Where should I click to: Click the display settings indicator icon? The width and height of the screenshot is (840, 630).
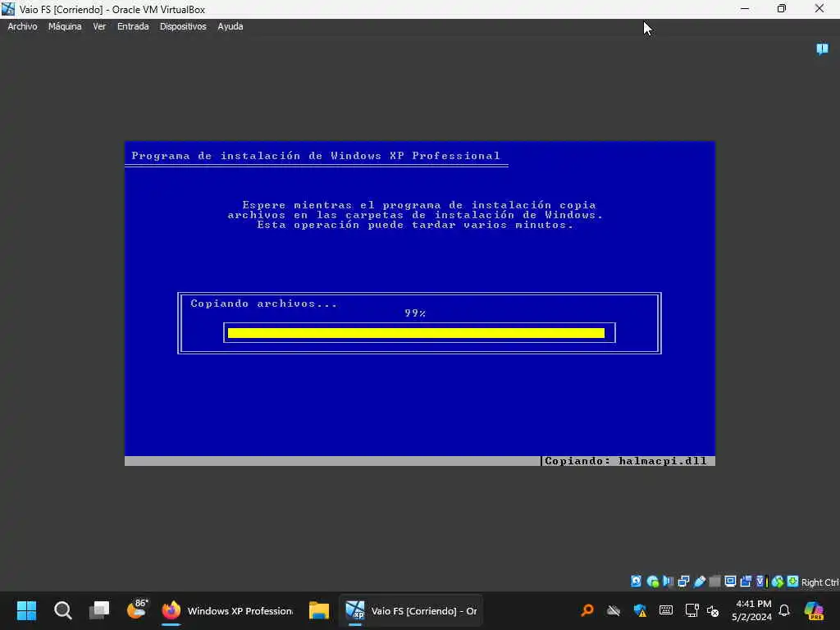(730, 582)
